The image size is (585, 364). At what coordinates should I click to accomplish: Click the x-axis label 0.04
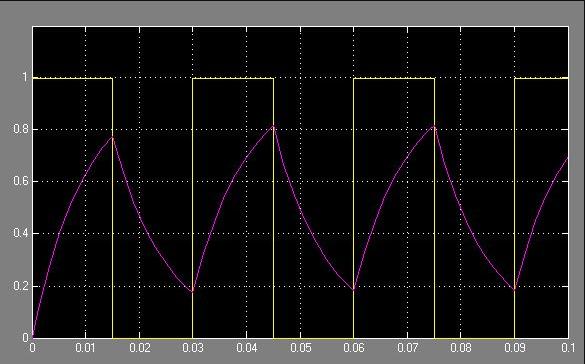point(247,348)
